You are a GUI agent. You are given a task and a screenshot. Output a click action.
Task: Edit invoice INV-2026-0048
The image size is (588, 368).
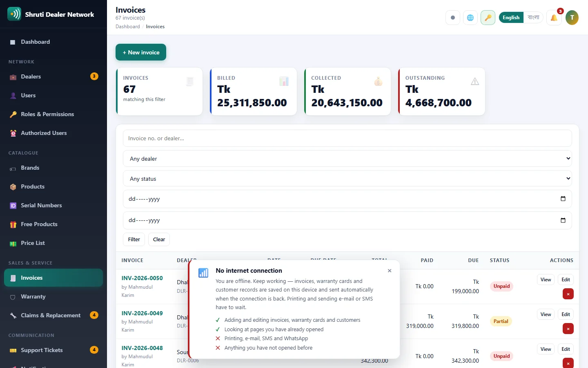tap(566, 349)
